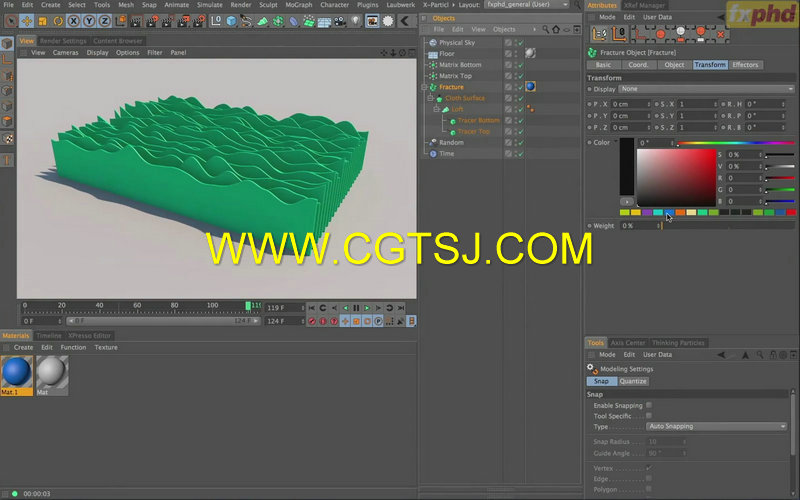
Task: Click the white gear icon in toolbar
Action: [388, 21]
